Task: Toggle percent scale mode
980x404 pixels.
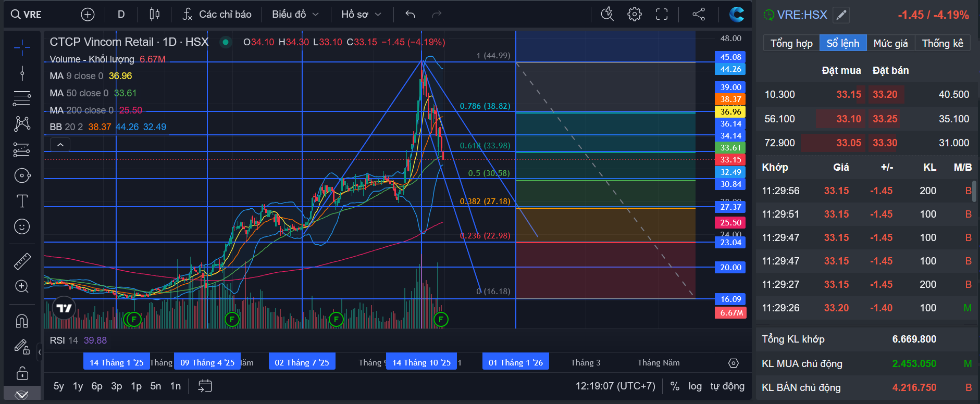Action: pyautogui.click(x=675, y=386)
